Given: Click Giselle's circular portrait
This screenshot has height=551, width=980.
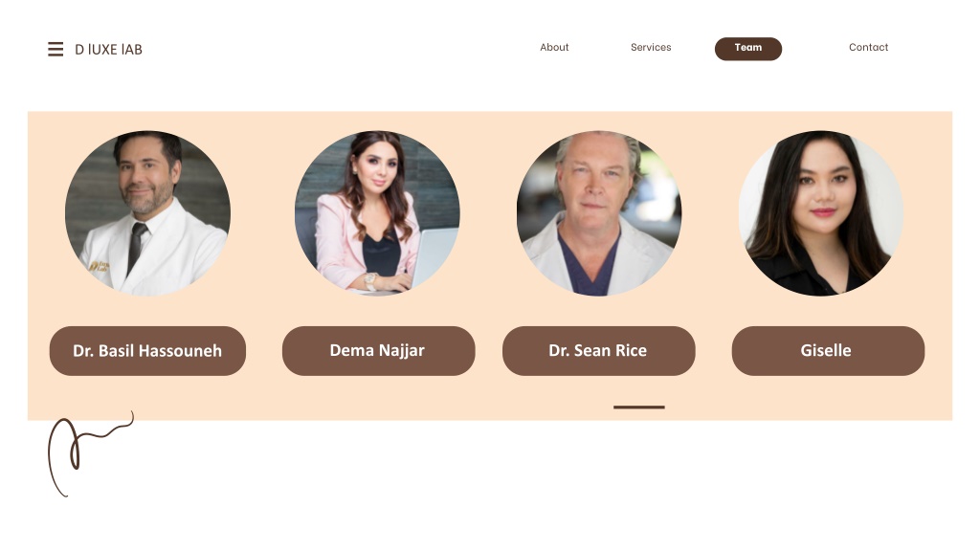Looking at the screenshot, I should pos(820,213).
